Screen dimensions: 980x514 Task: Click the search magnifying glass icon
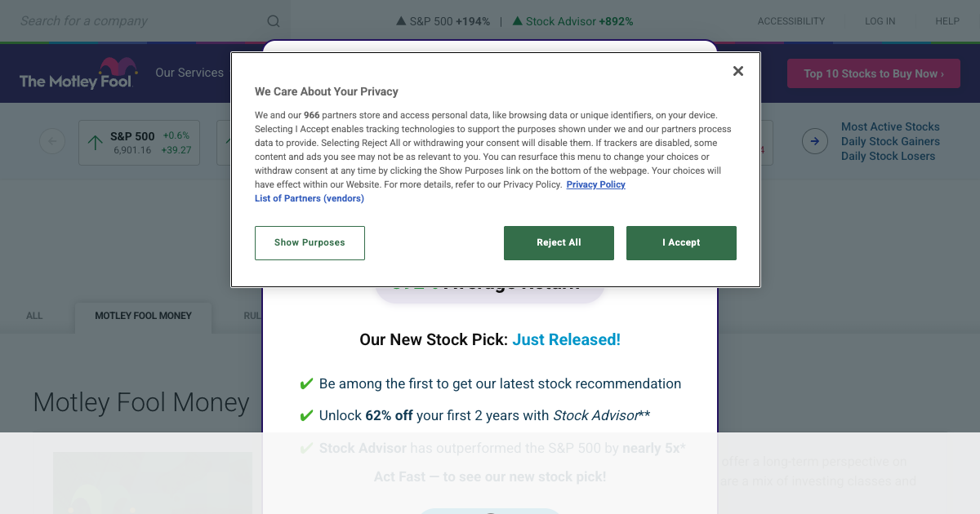[273, 20]
